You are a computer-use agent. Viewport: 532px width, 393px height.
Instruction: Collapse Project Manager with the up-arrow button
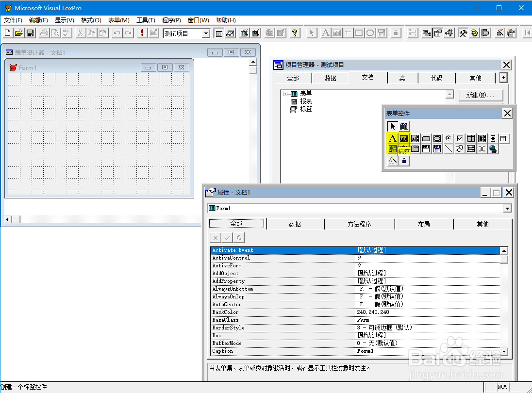pos(503,78)
